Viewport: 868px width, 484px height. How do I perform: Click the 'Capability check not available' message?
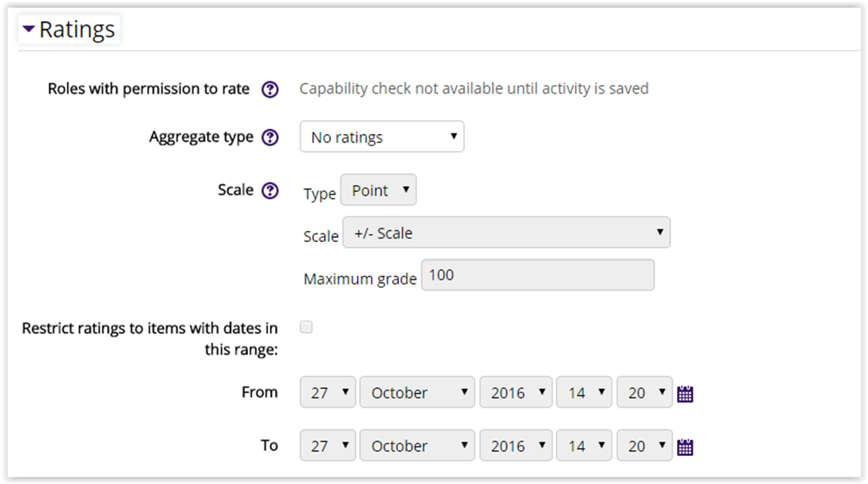coord(473,88)
